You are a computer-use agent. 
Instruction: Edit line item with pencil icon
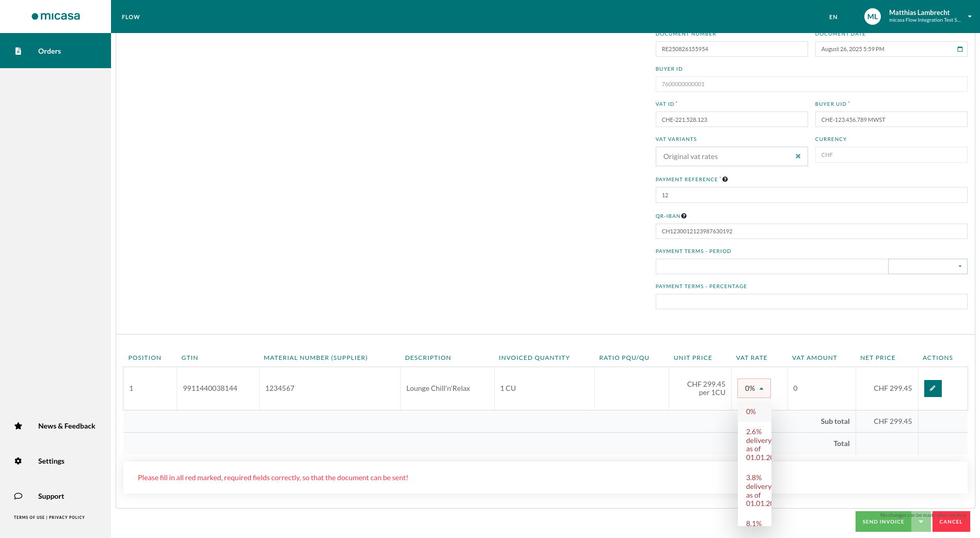[x=932, y=388]
